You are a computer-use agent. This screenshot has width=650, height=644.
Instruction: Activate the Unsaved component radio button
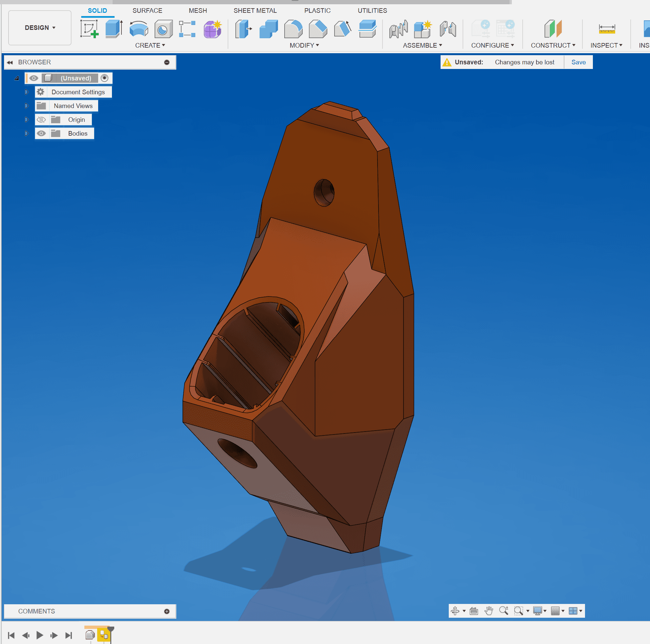105,78
